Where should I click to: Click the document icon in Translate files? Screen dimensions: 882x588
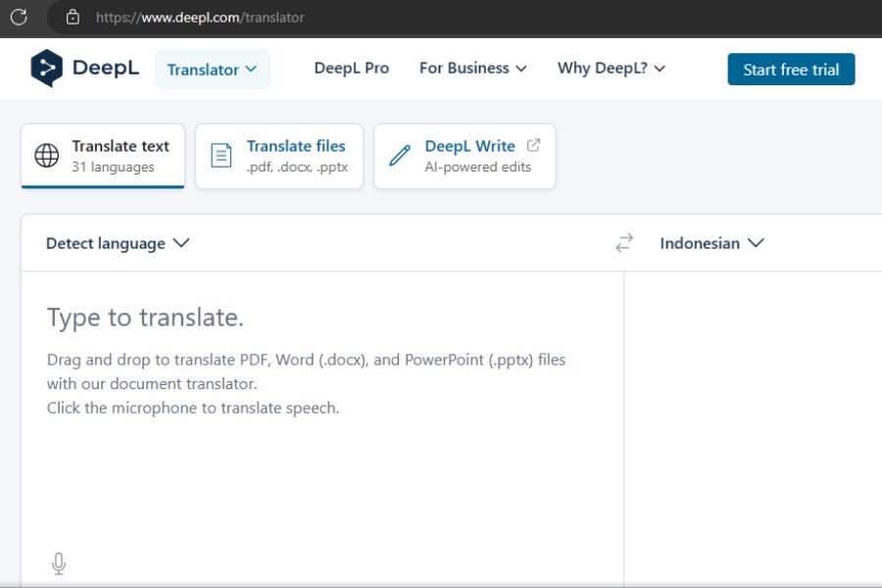point(221,156)
